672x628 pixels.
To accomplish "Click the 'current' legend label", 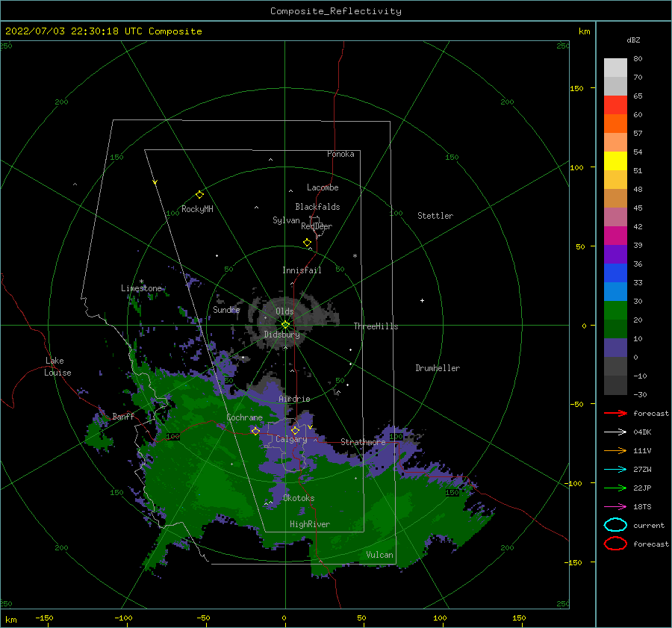I will pos(649,525).
